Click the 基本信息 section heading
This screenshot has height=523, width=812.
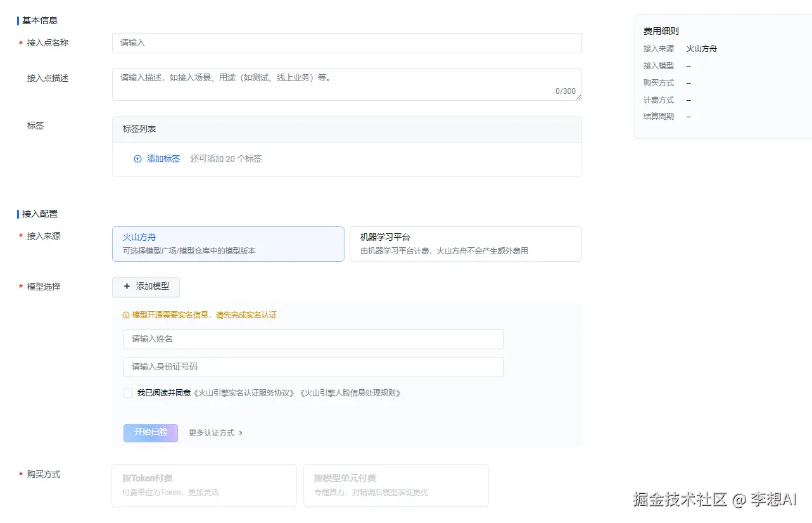(40, 21)
